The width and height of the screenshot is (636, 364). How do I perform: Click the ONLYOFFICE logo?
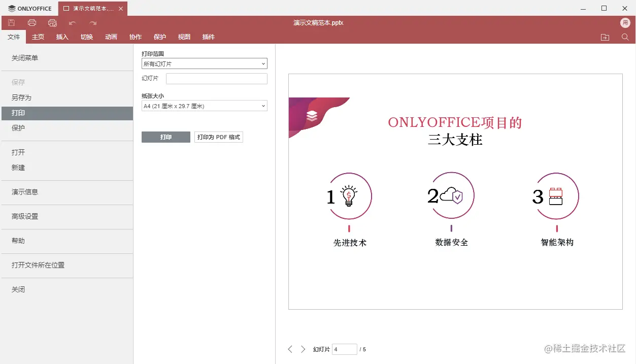29,8
